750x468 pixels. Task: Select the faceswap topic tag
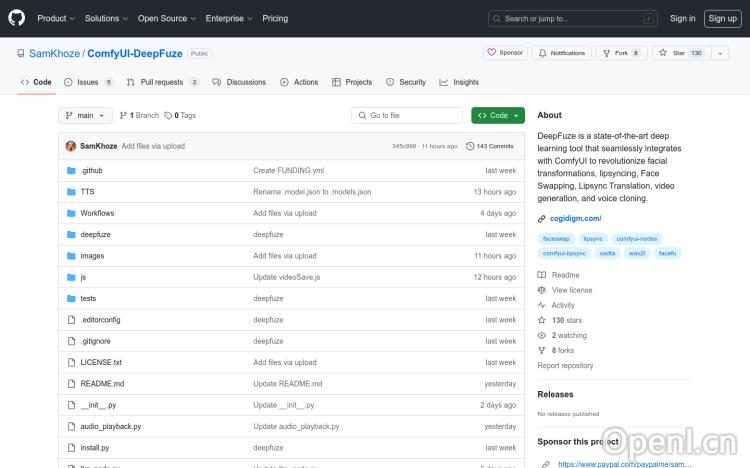(x=555, y=239)
